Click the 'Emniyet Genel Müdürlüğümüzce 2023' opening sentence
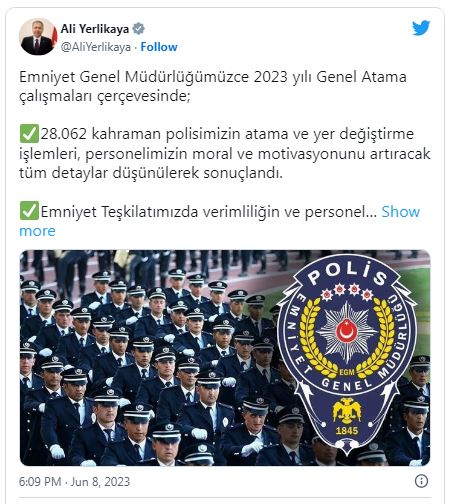The image size is (456, 504). (x=213, y=86)
